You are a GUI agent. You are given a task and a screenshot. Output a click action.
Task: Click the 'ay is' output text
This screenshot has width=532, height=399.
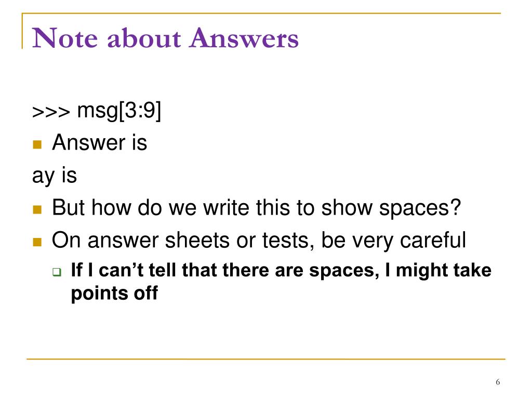pyautogui.click(x=54, y=176)
